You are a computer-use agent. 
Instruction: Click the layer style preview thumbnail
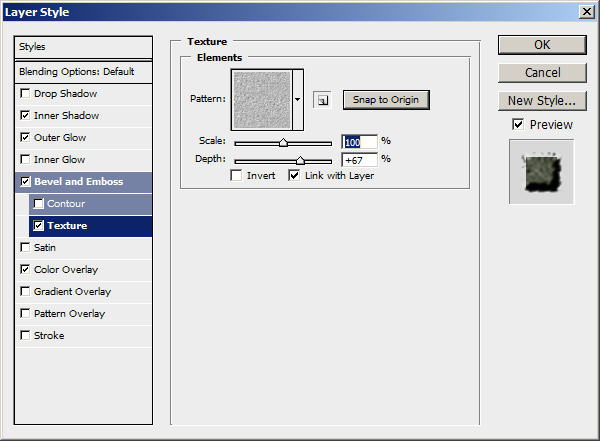541,172
